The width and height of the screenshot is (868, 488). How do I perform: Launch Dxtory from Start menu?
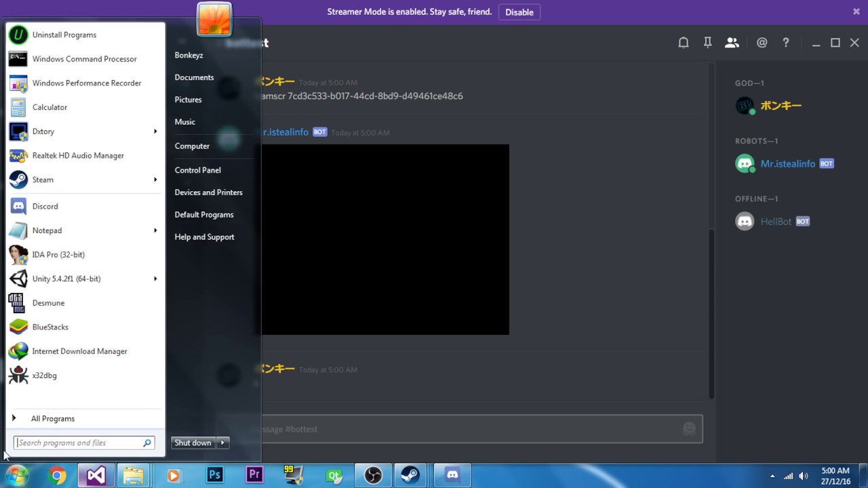78,131
